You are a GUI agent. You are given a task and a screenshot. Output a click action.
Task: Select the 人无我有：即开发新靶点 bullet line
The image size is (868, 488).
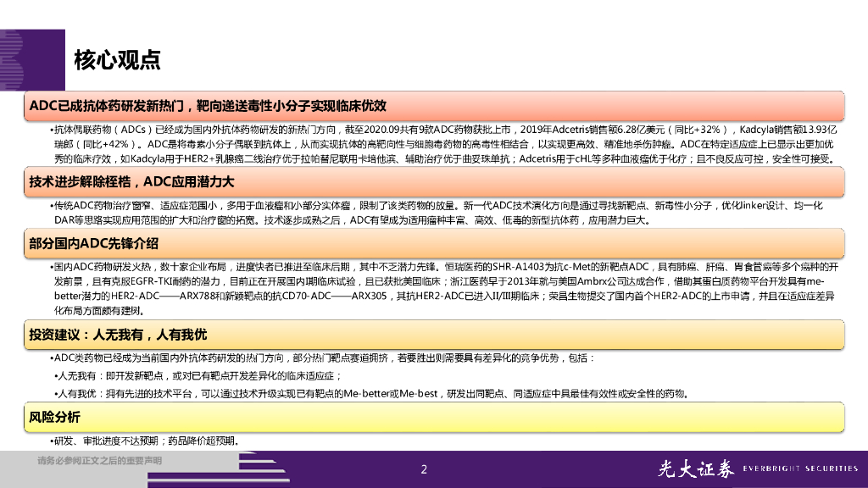198,375
